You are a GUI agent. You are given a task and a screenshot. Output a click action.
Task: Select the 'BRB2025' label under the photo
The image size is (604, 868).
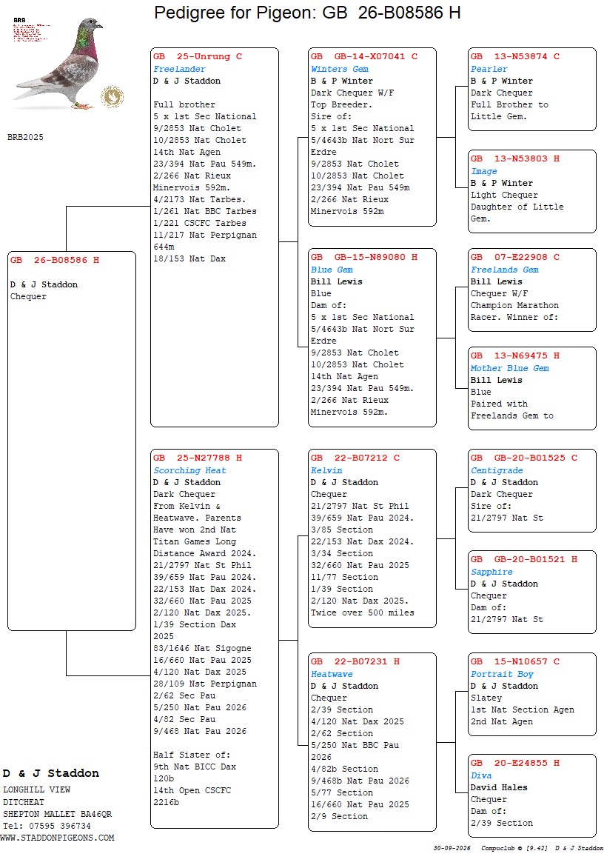pos(25,137)
